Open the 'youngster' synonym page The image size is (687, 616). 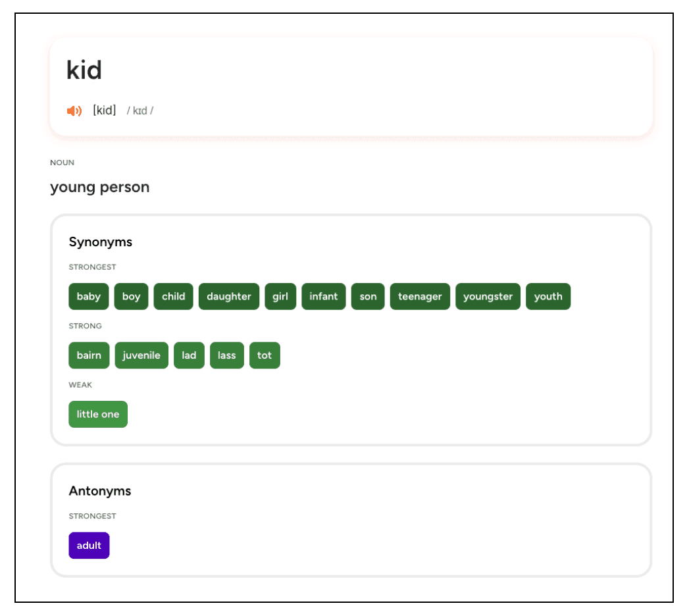[x=488, y=296]
